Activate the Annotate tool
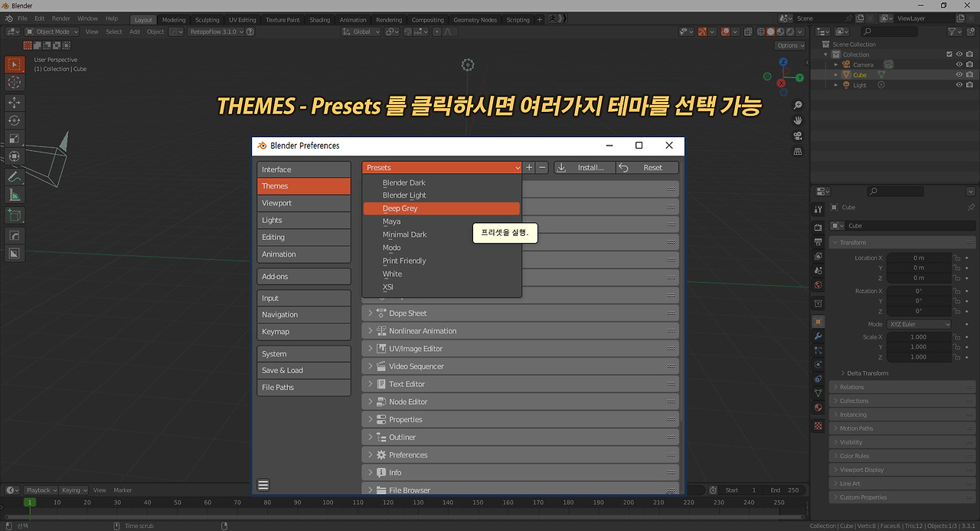The width and height of the screenshot is (980, 531). point(14,176)
